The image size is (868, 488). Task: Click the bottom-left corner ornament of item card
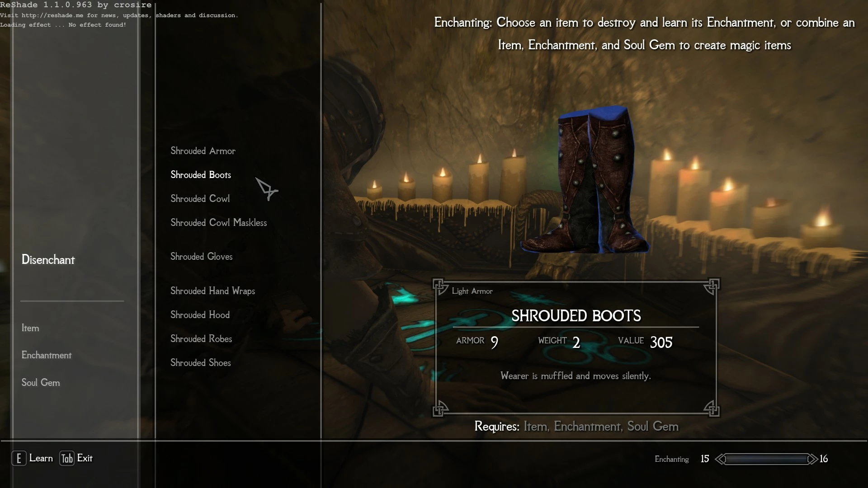pos(440,408)
